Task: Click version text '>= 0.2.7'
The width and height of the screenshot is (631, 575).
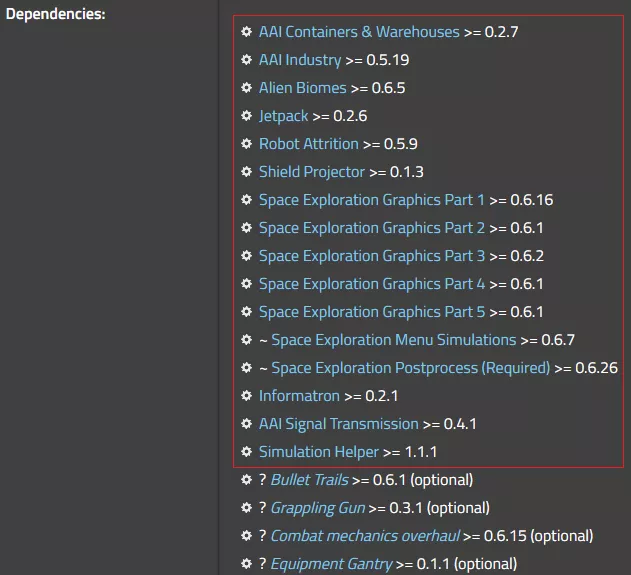Action: point(491,32)
